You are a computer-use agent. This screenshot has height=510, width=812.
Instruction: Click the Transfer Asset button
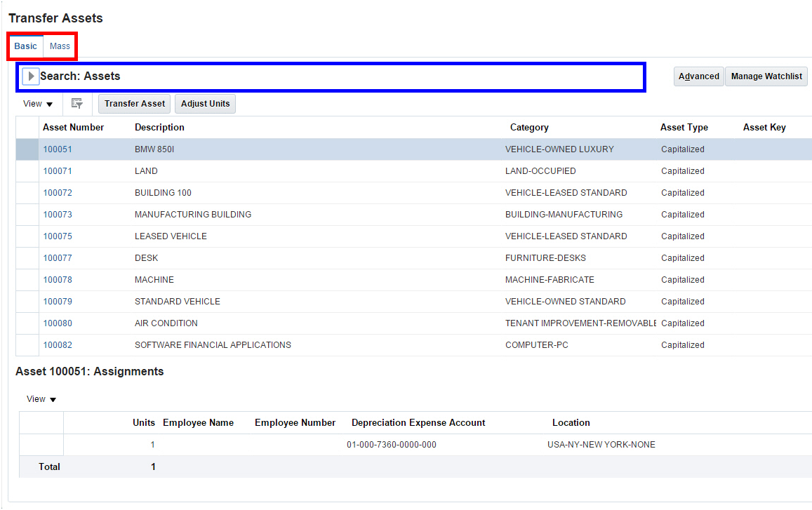coord(135,104)
